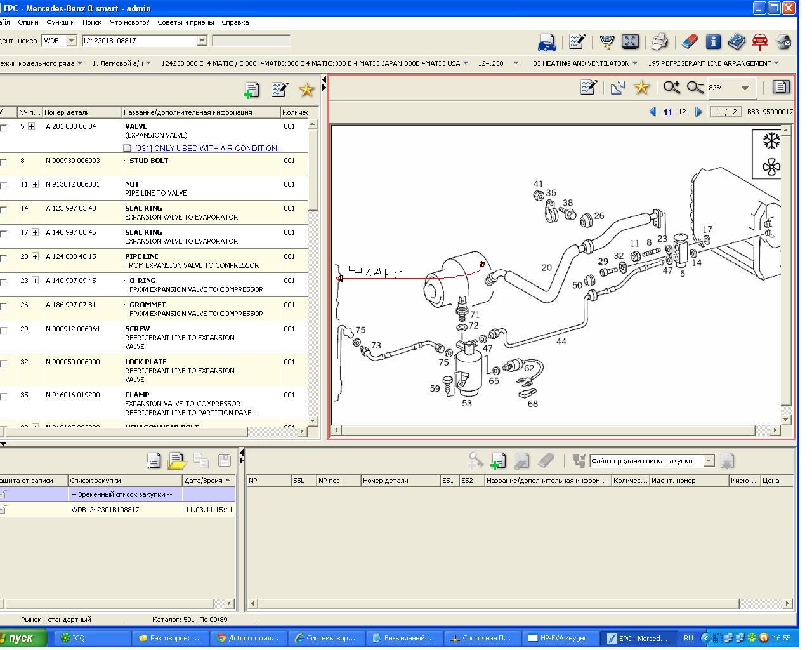Select shopping list WDB1242301B108817 row
The height and width of the screenshot is (650, 812).
pos(117,510)
